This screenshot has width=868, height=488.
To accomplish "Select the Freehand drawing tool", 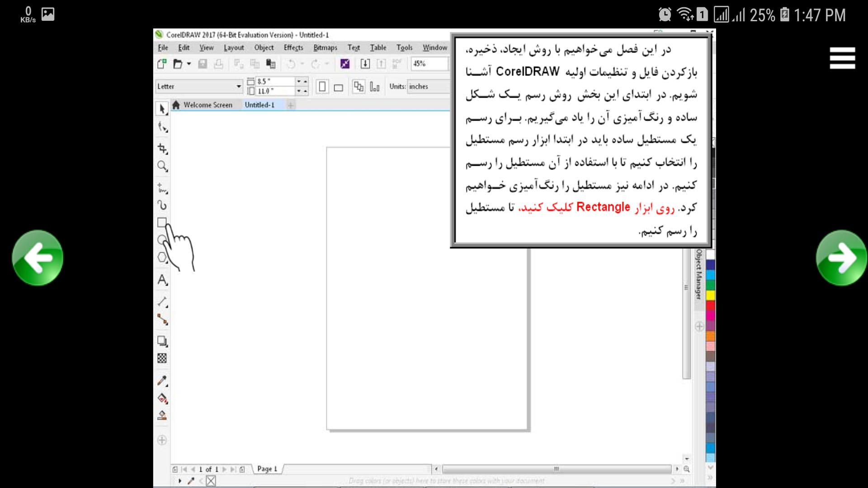I will 162,188.
